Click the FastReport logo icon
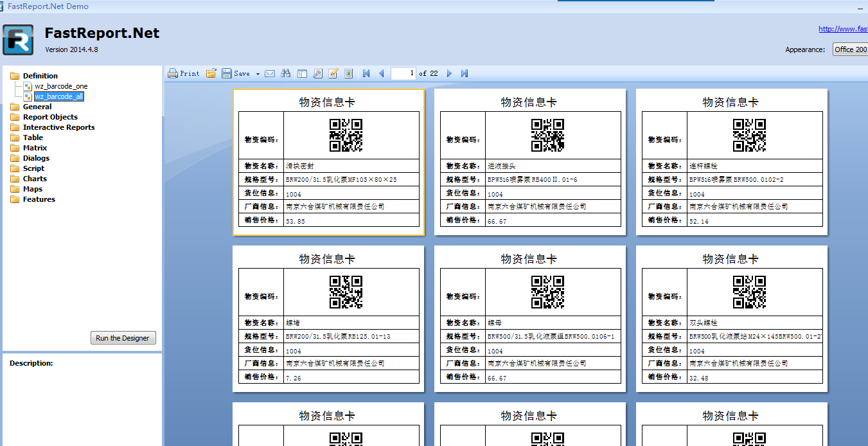Viewport: 868px width, 446px height. pos(18,40)
